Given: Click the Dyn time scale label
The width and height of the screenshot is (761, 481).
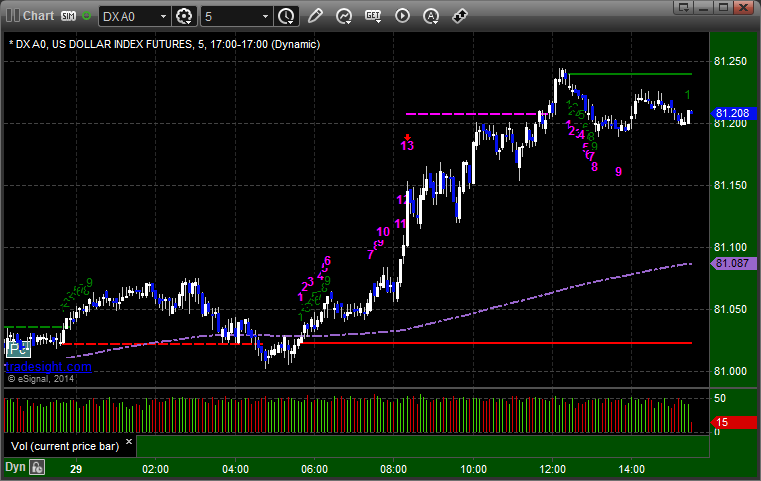Looking at the screenshot, I should coord(15,467).
